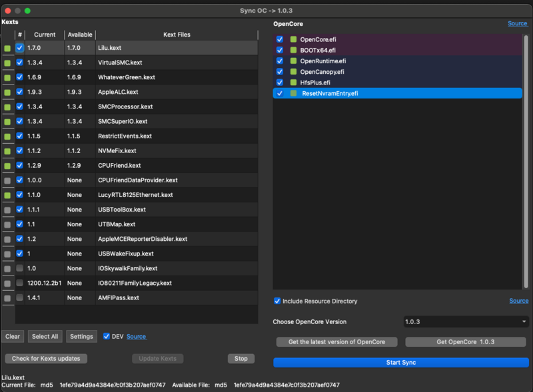Click the Kext Files column header
533x392 pixels.
[x=177, y=35]
